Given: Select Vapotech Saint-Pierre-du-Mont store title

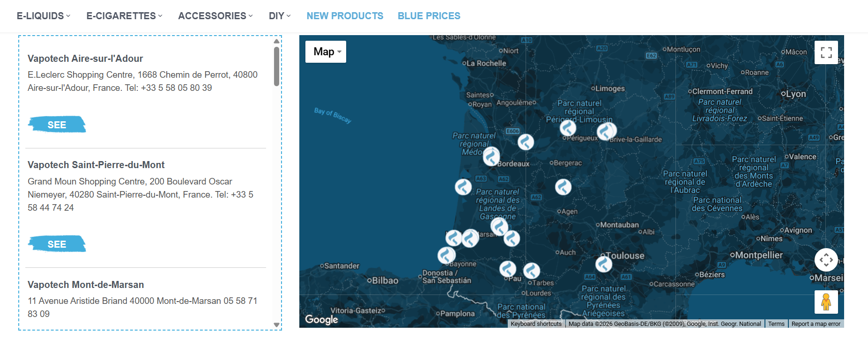Looking at the screenshot, I should tap(96, 165).
